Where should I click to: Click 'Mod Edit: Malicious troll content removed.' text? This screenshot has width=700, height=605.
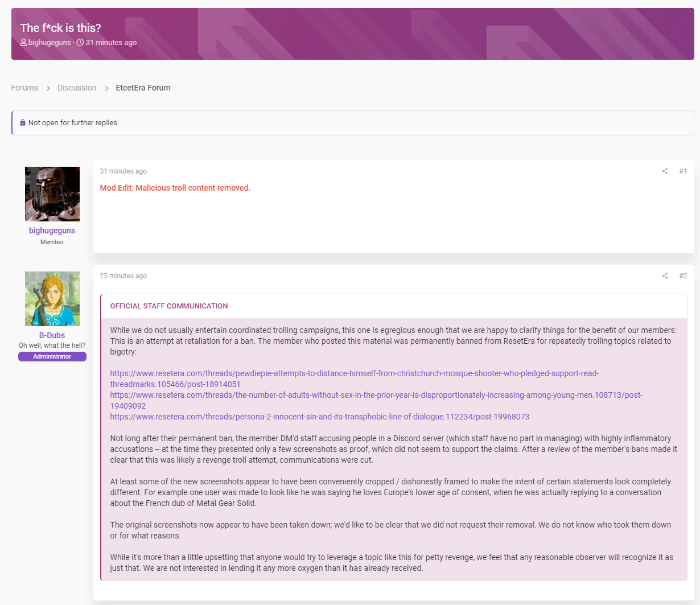[175, 188]
